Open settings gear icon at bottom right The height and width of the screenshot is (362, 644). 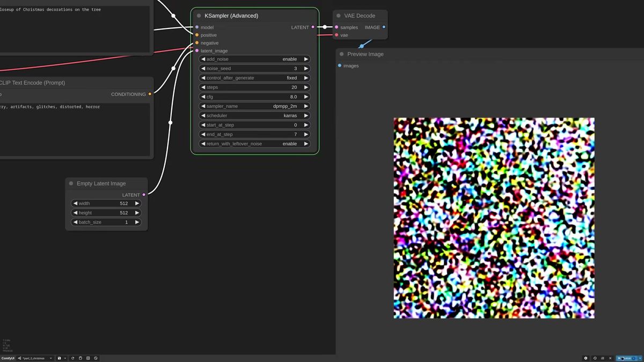click(586, 358)
